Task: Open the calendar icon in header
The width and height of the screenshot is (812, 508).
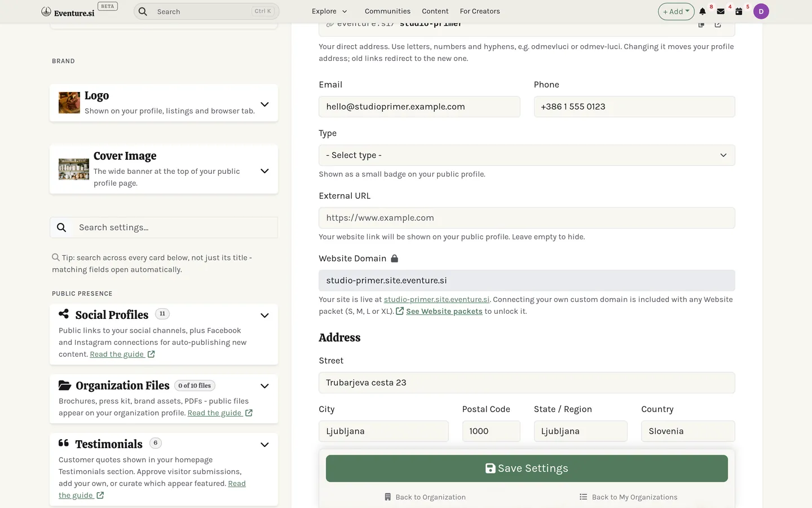Action: [x=739, y=11]
